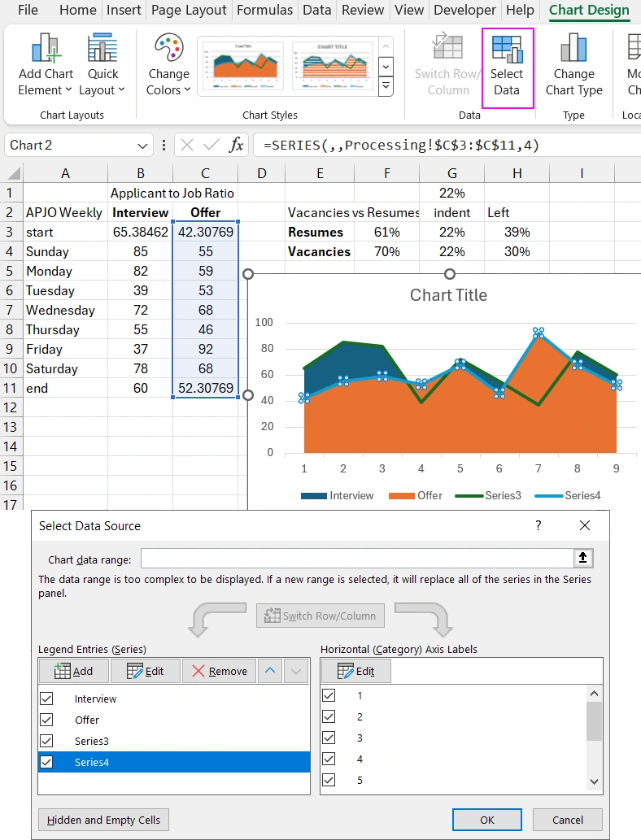Image resolution: width=641 pixels, height=840 pixels.
Task: Open the dialog Help question mark
Action: (x=538, y=526)
